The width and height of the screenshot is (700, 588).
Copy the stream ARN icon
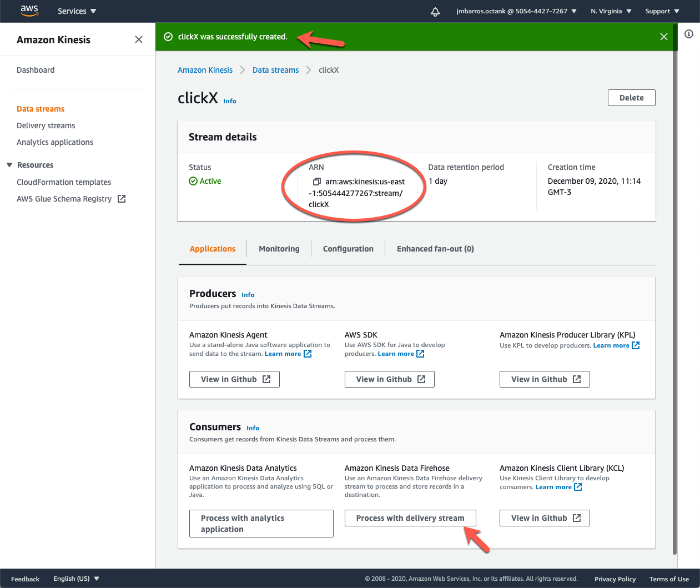316,182
